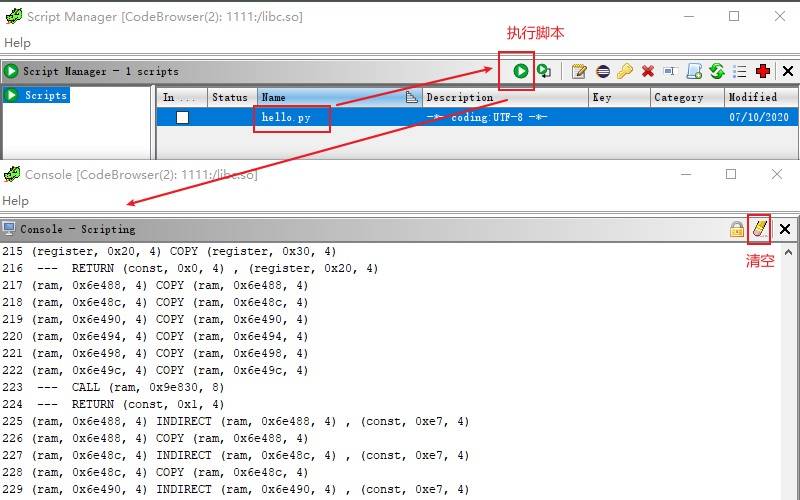Click the Console panel monitor icon
The image size is (800, 500).
tap(9, 229)
